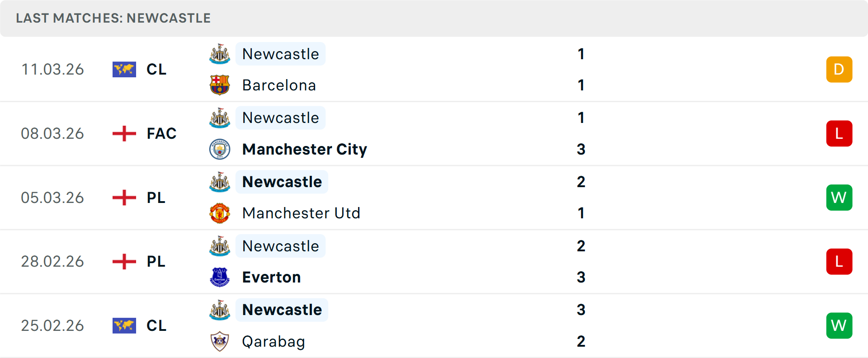Click the FAC competition label
Viewport: 868px width, 358px height.
tap(161, 133)
